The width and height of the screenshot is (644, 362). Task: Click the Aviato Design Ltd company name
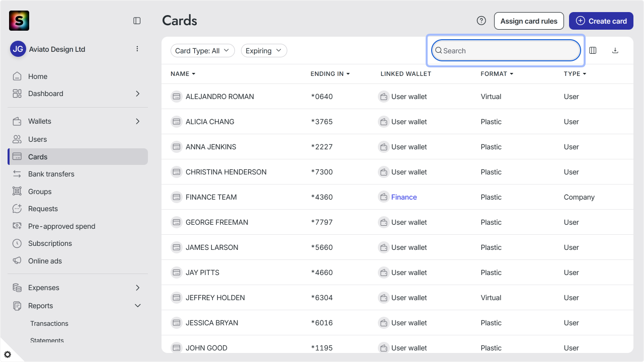tap(57, 49)
